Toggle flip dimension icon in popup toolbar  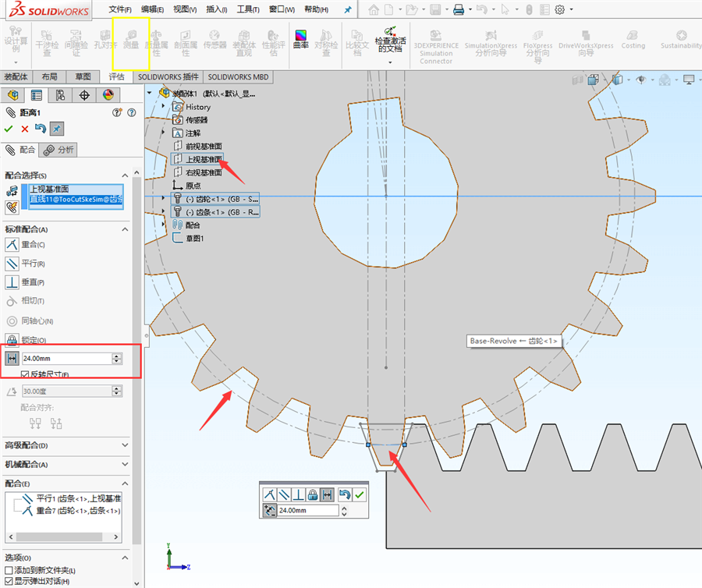click(x=270, y=510)
